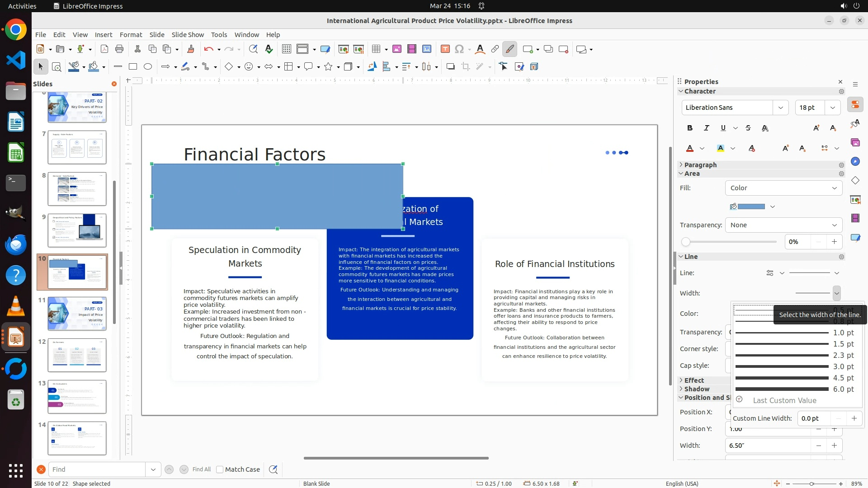Click the Print icon in toolbar

click(x=119, y=49)
